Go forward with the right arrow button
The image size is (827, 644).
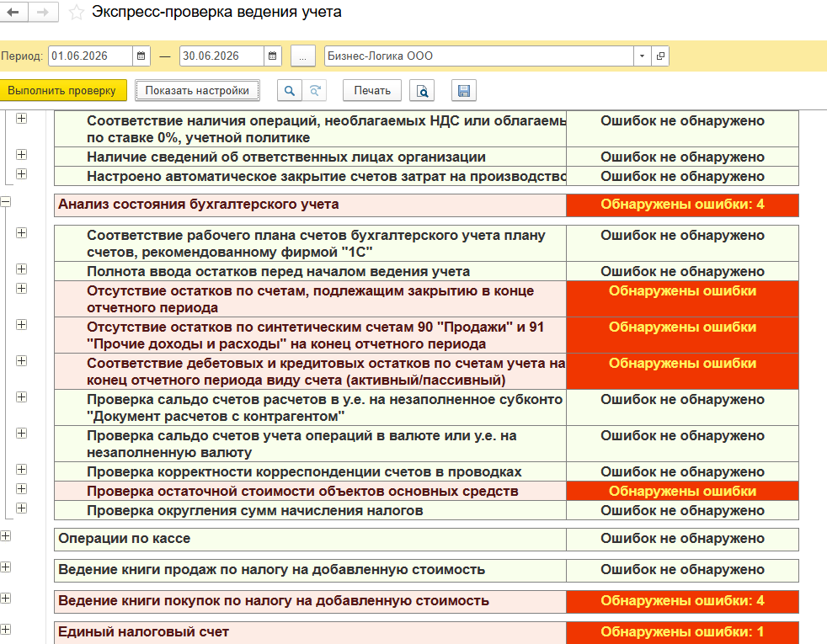point(43,12)
